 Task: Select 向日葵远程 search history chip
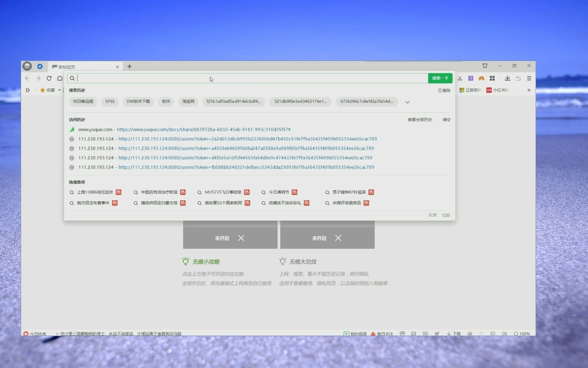point(83,101)
